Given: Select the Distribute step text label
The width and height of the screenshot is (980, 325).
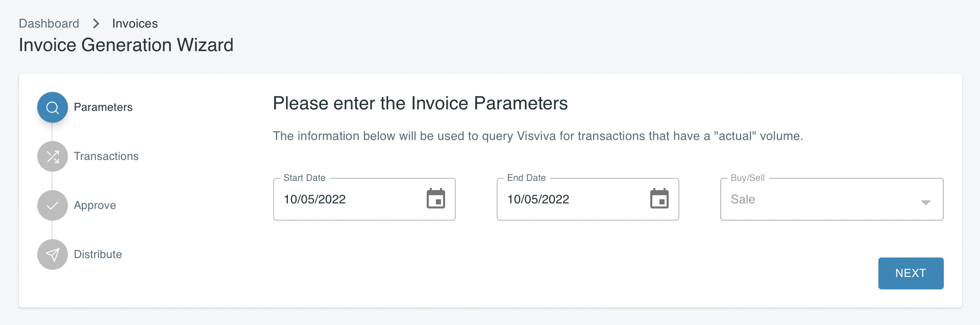Looking at the screenshot, I should pos(97,254).
